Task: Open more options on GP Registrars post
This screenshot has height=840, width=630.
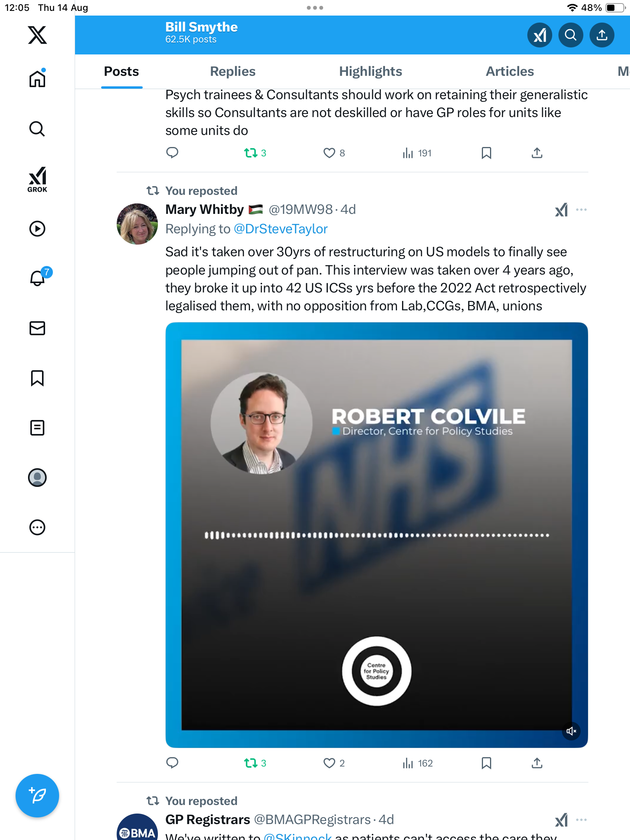Action: coord(581,820)
